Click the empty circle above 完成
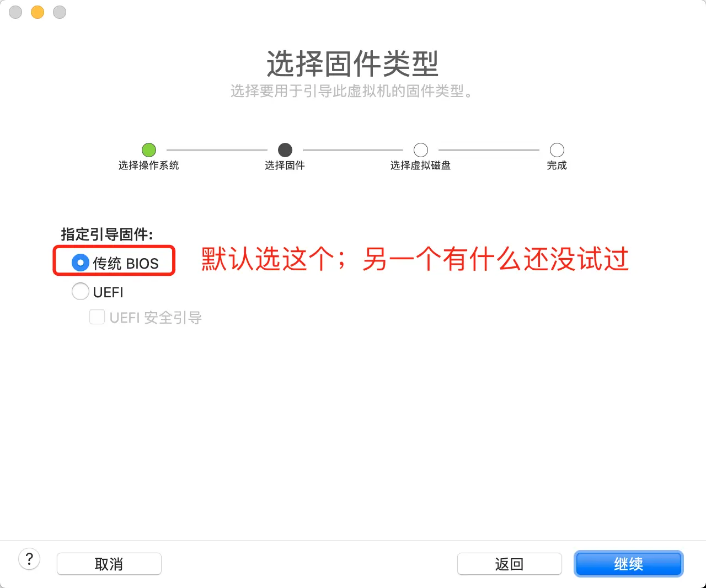706x588 pixels. pyautogui.click(x=557, y=150)
